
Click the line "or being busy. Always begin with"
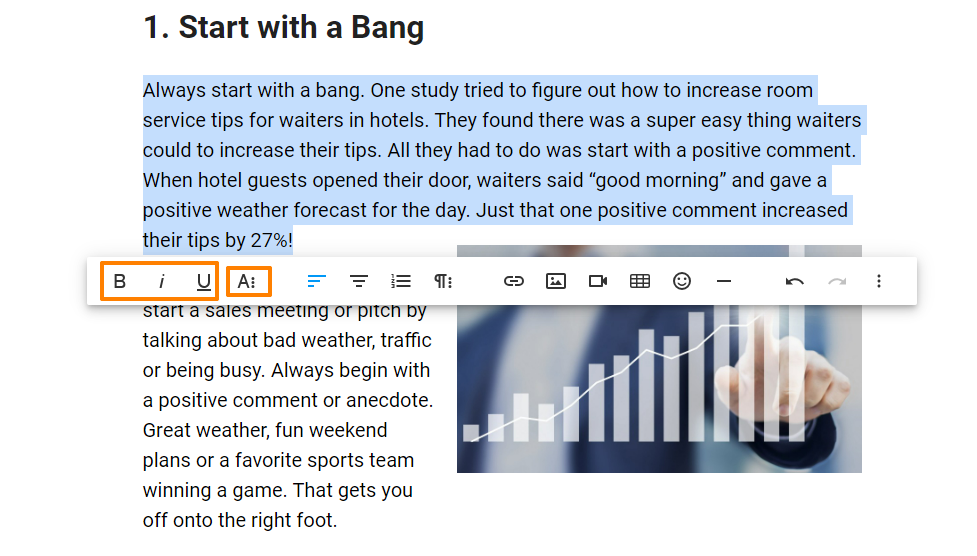click(x=287, y=370)
